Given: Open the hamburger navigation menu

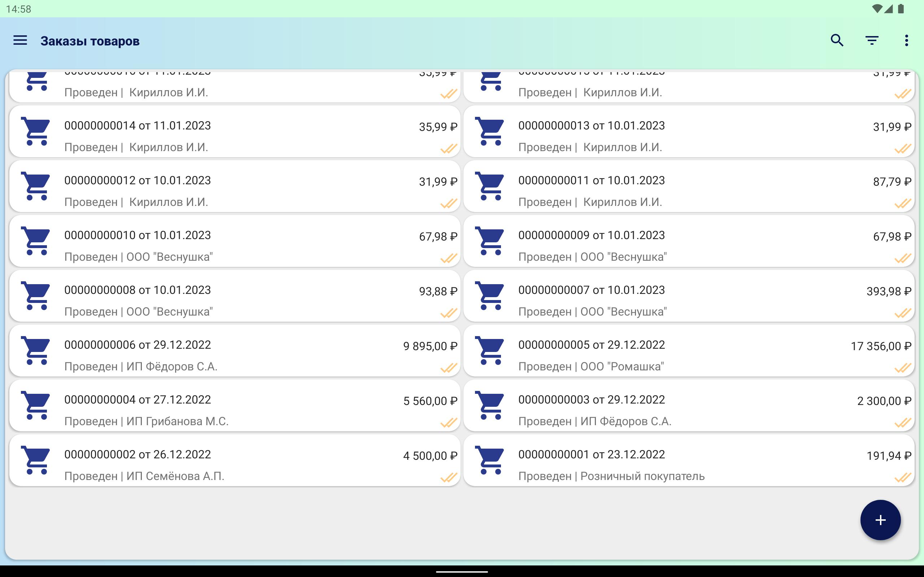Looking at the screenshot, I should tap(20, 40).
